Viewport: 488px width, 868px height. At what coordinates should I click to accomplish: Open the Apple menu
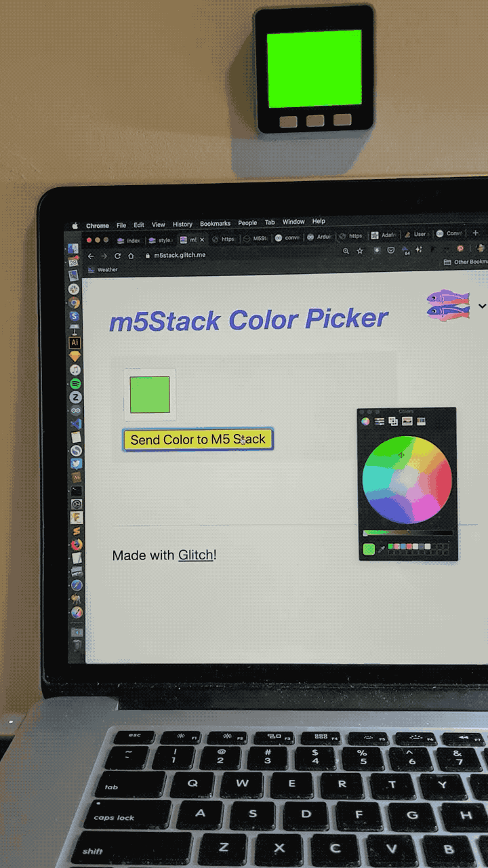point(75,226)
